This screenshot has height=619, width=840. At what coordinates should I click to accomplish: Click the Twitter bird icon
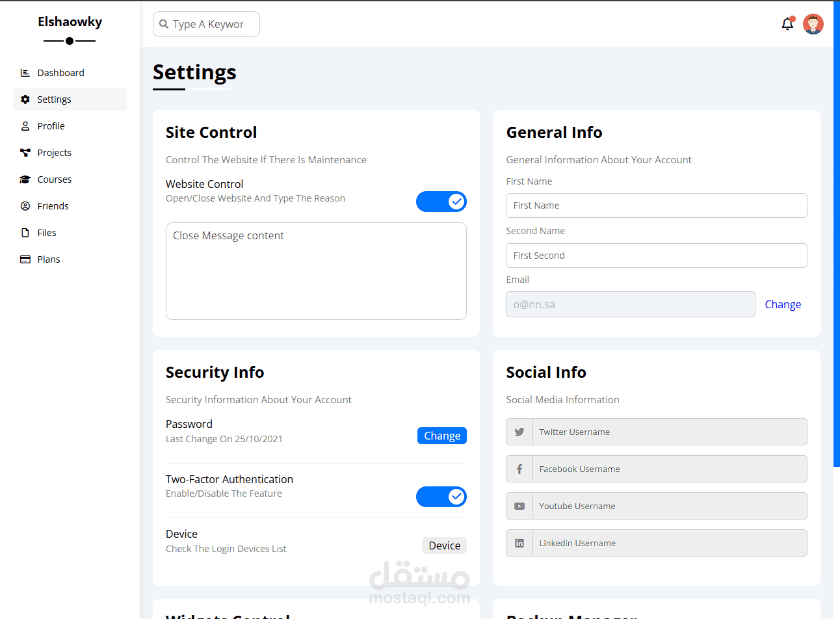(519, 432)
